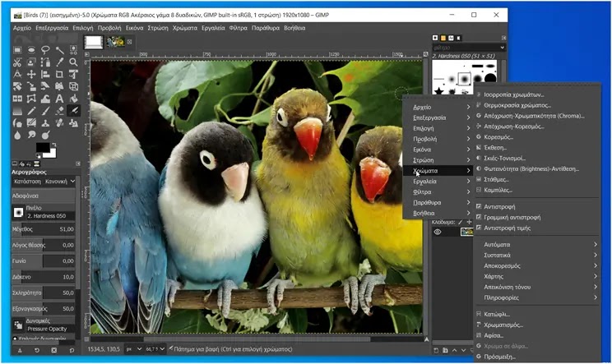Select the Airbrush tool
Screen dimensions: 612x364
[73, 111]
